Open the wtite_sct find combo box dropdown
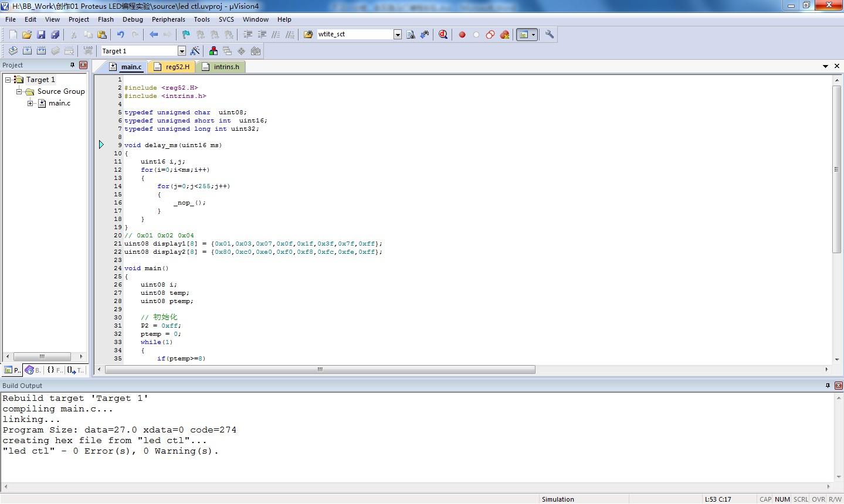This screenshot has width=844, height=504. click(x=398, y=35)
